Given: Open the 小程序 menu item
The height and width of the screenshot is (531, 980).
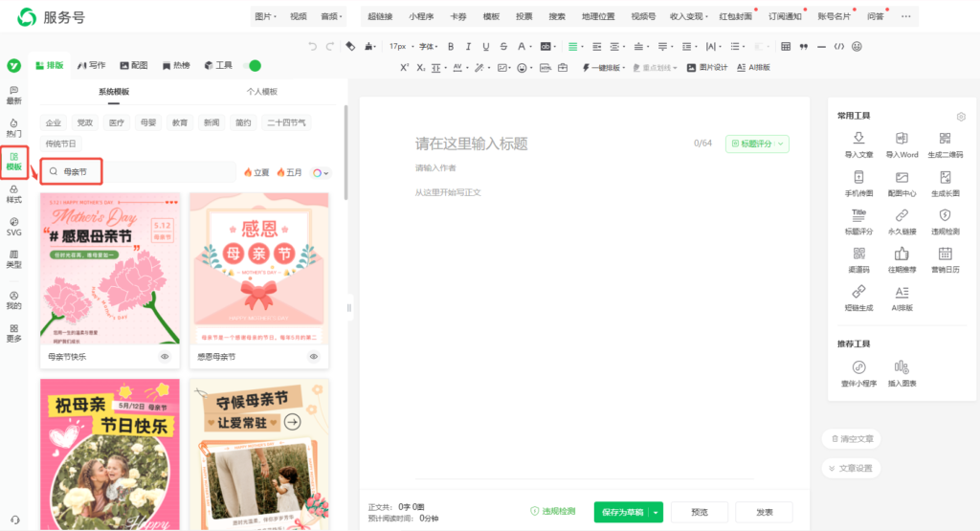Looking at the screenshot, I should coord(421,16).
